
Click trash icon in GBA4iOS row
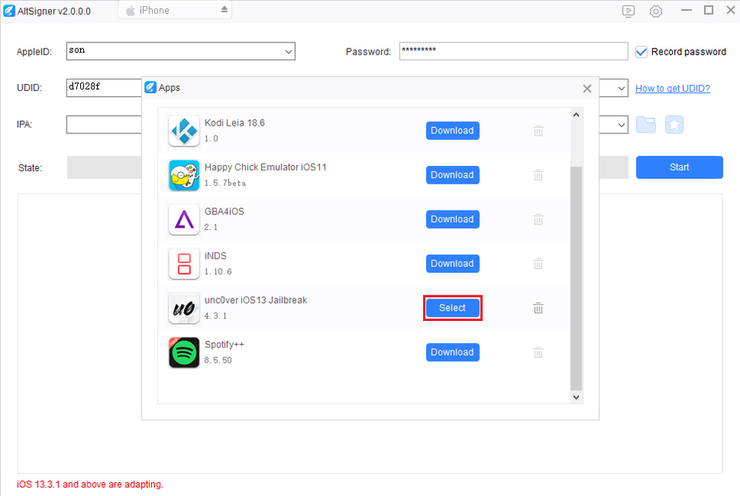(x=538, y=219)
